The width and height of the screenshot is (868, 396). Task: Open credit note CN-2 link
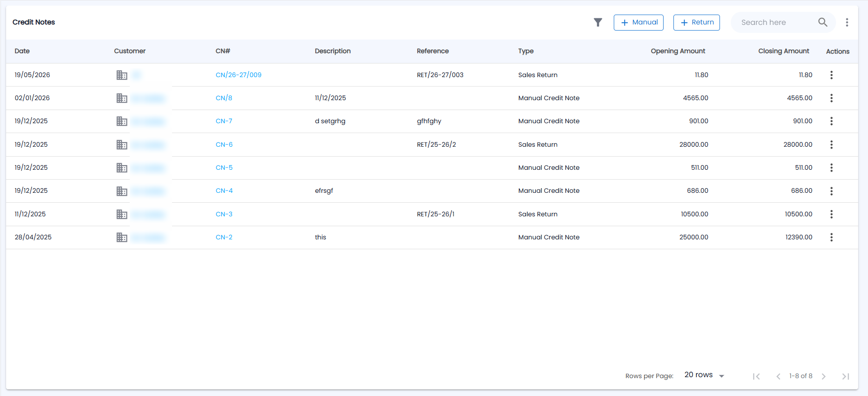tap(224, 237)
